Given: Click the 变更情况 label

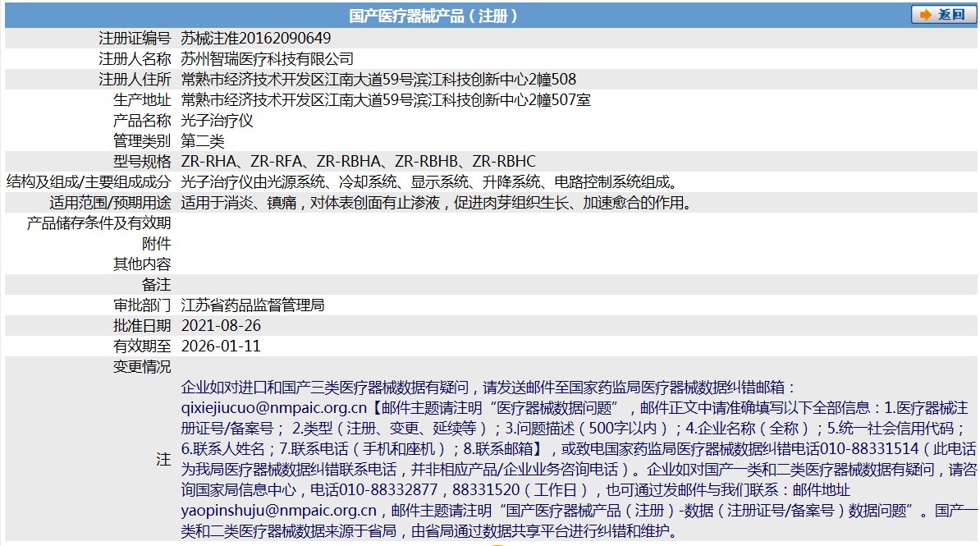Looking at the screenshot, I should coord(142,366).
